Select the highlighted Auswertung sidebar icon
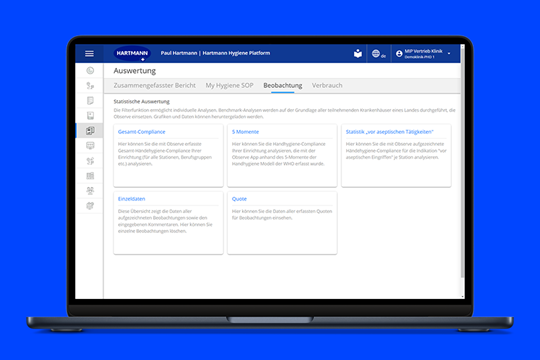The image size is (540, 360). click(x=90, y=131)
